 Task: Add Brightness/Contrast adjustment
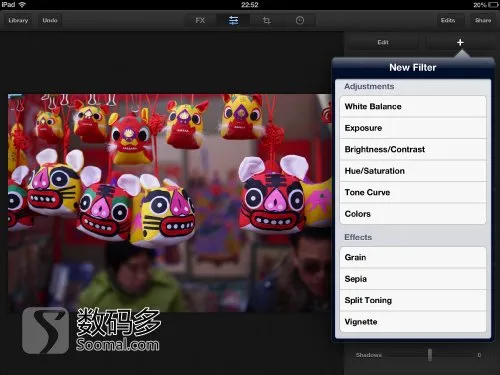413,149
